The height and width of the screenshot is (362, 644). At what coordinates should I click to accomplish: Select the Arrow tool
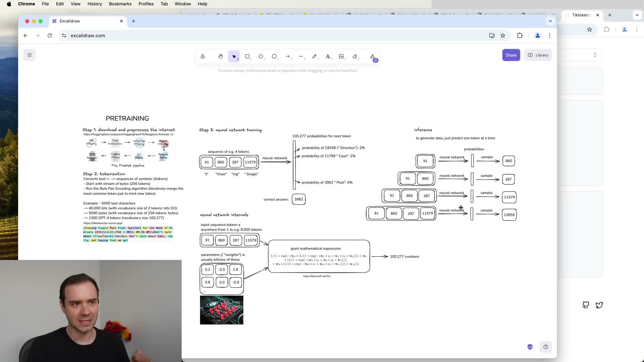tap(287, 56)
